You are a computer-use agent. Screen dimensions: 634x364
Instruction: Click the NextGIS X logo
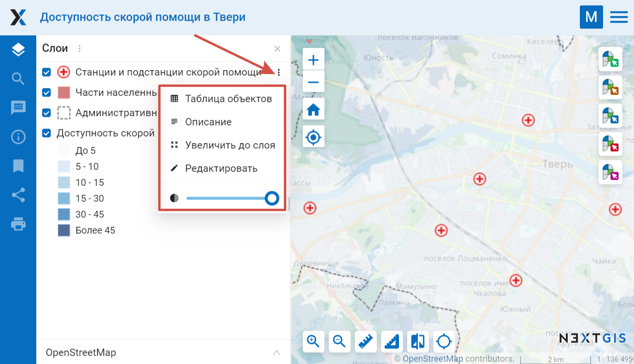pyautogui.click(x=18, y=17)
